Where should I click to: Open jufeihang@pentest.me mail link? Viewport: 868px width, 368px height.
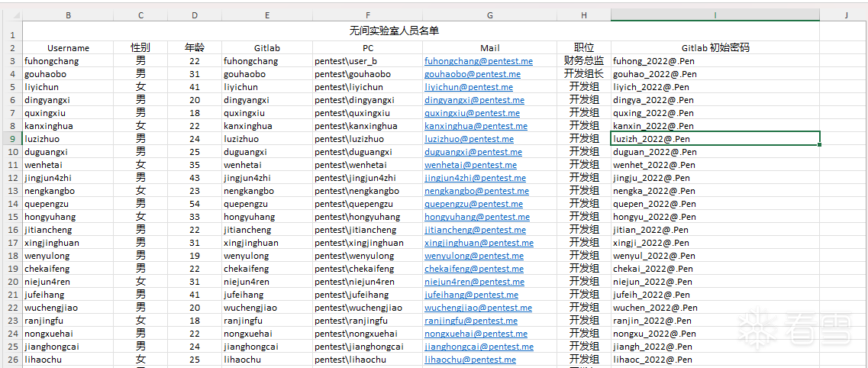pos(472,295)
